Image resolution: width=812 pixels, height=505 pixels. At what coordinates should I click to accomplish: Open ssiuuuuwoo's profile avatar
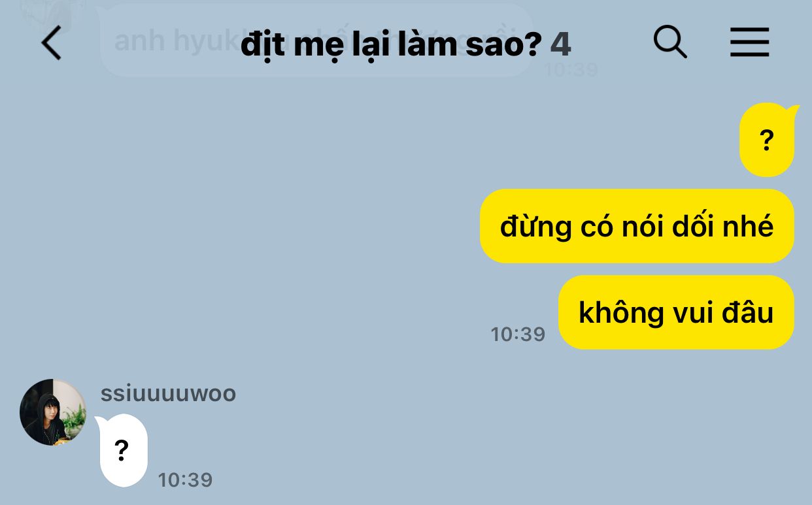click(x=53, y=412)
